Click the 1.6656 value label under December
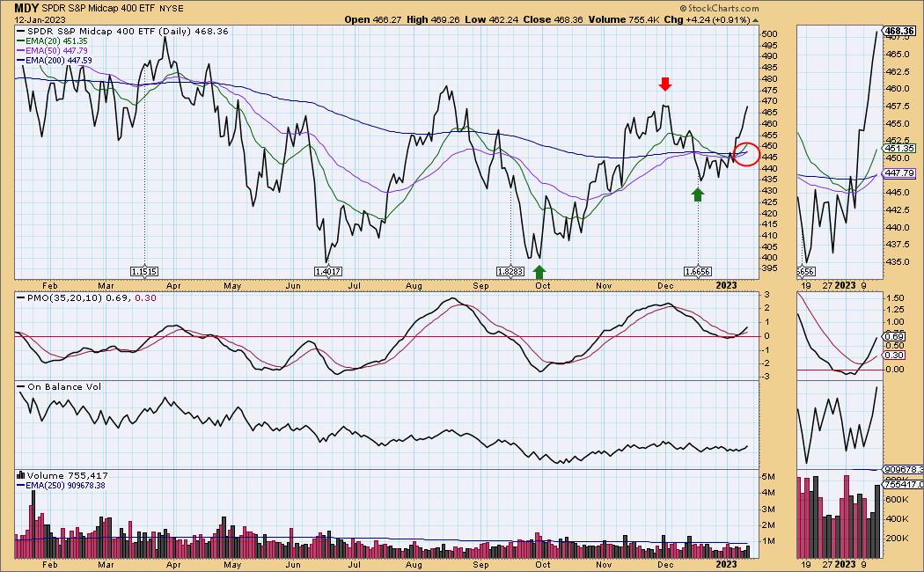 698,272
